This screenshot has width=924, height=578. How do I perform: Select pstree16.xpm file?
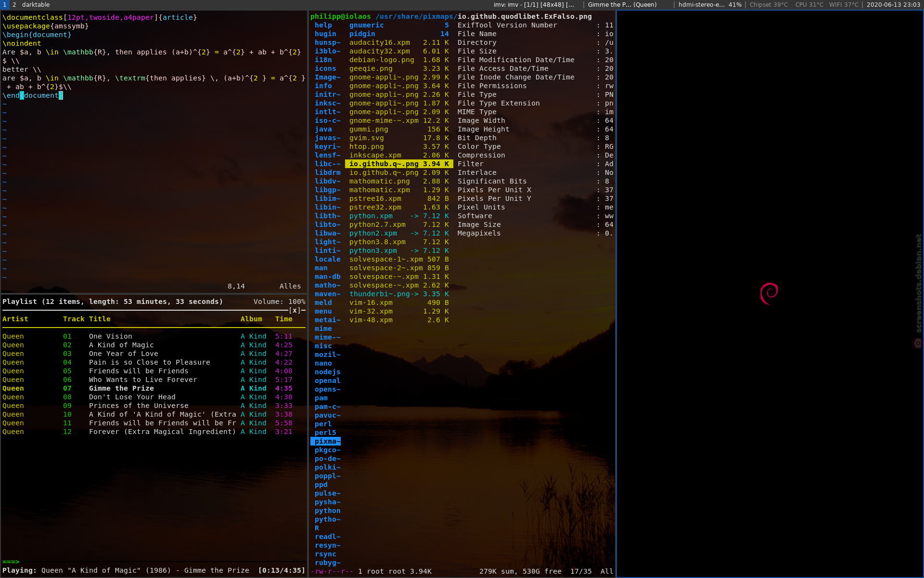pyautogui.click(x=399, y=198)
